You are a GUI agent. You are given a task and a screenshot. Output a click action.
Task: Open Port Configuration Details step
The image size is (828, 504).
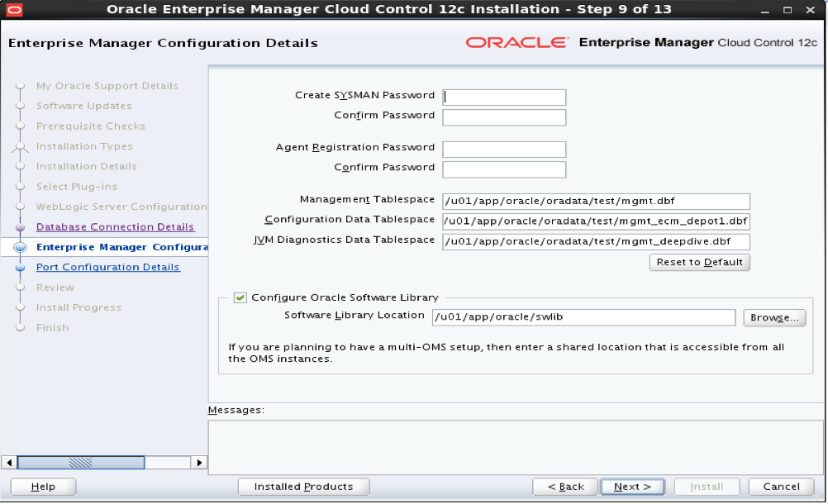pyautogui.click(x=108, y=267)
